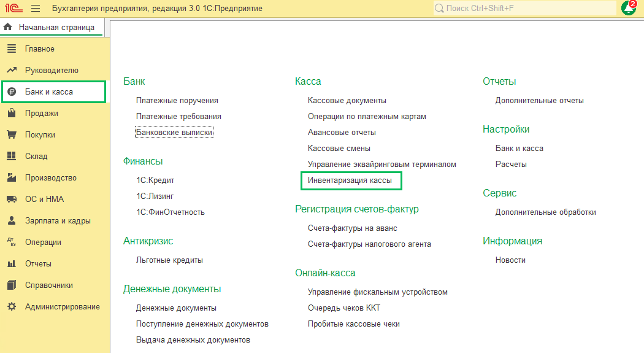Open Банк и касса under Настройки

point(519,149)
